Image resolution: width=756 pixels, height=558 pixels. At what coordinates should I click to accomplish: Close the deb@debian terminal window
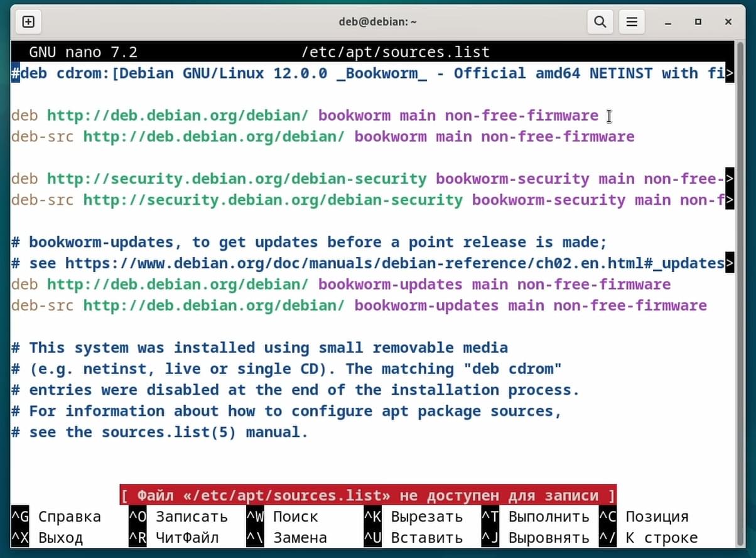[728, 22]
